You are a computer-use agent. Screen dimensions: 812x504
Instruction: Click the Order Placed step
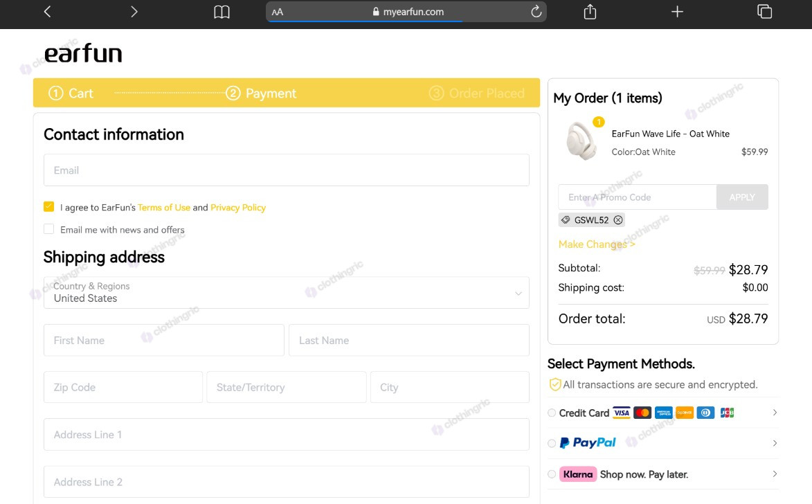tap(477, 93)
